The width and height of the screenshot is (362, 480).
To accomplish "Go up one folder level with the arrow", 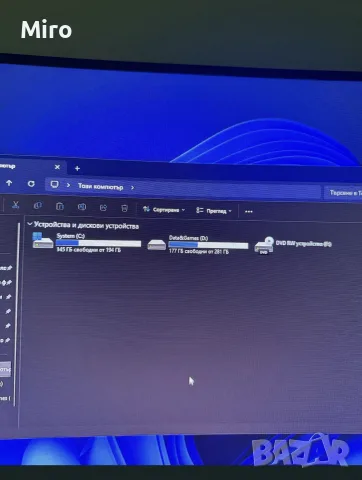I will pyautogui.click(x=9, y=183).
